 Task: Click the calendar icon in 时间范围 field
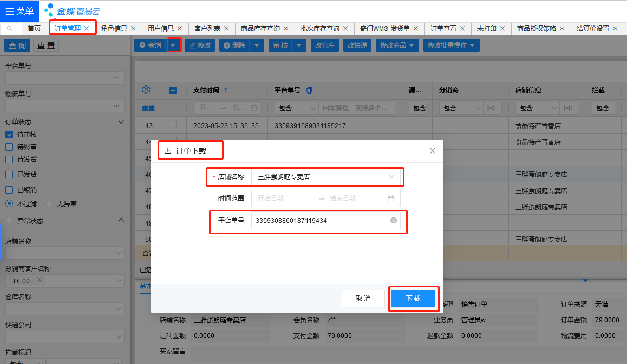[x=391, y=198]
